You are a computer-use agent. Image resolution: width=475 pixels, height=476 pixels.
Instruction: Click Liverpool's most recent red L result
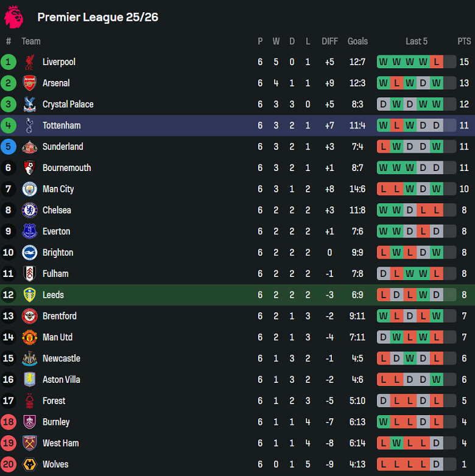pyautogui.click(x=436, y=62)
